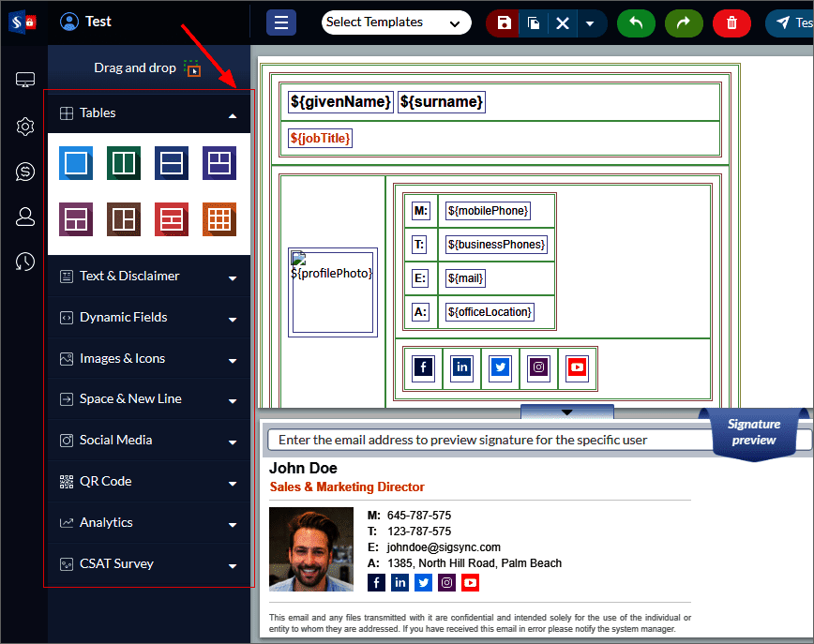This screenshot has height=644, width=814.
Task: Click the Instagram icon in editor
Action: point(538,367)
